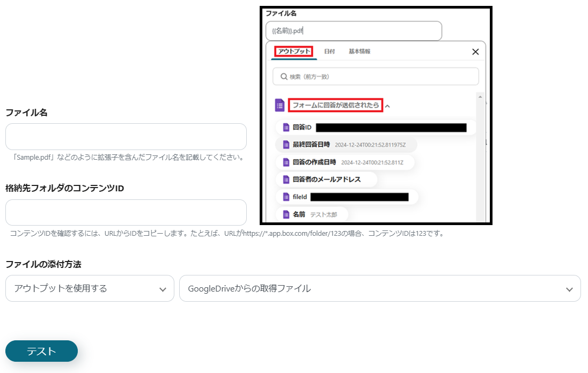The image size is (588, 373).
Task: Click the {{名前}}.pdf file name field in popup image
Action: 354,31
